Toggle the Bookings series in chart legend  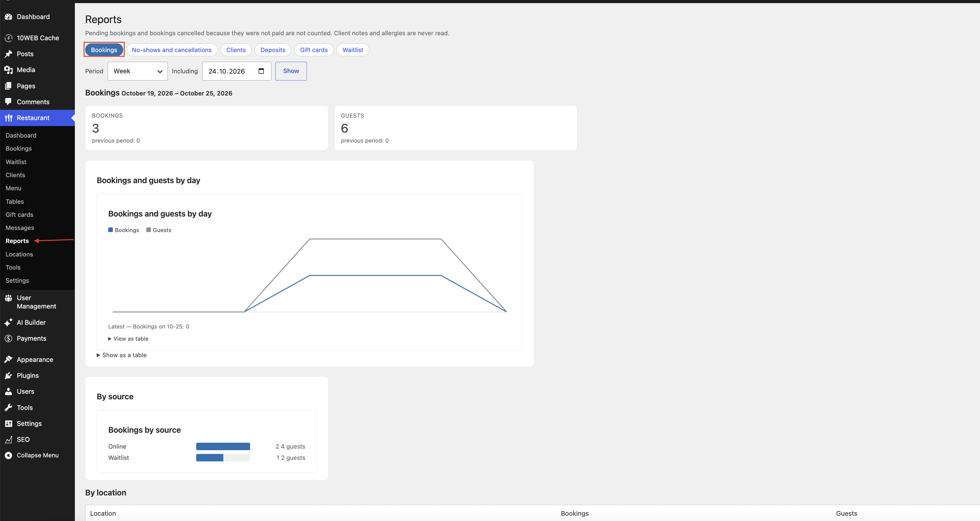124,230
